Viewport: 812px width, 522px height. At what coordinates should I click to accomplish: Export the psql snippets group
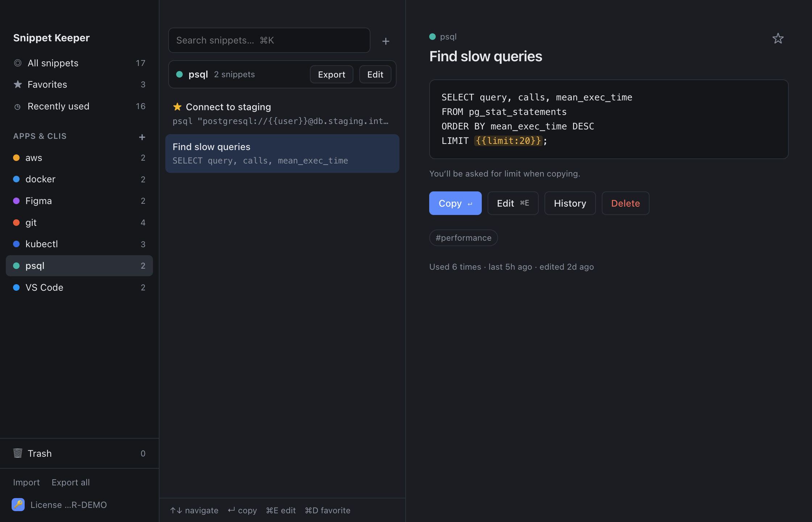coord(332,74)
